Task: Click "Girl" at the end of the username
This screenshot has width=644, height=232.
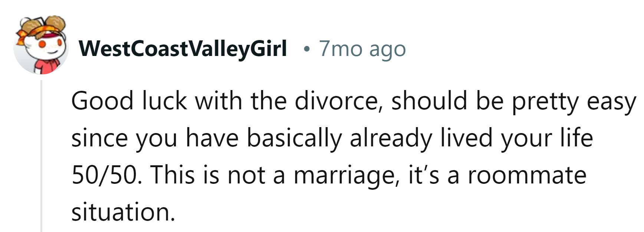Action: (x=269, y=48)
